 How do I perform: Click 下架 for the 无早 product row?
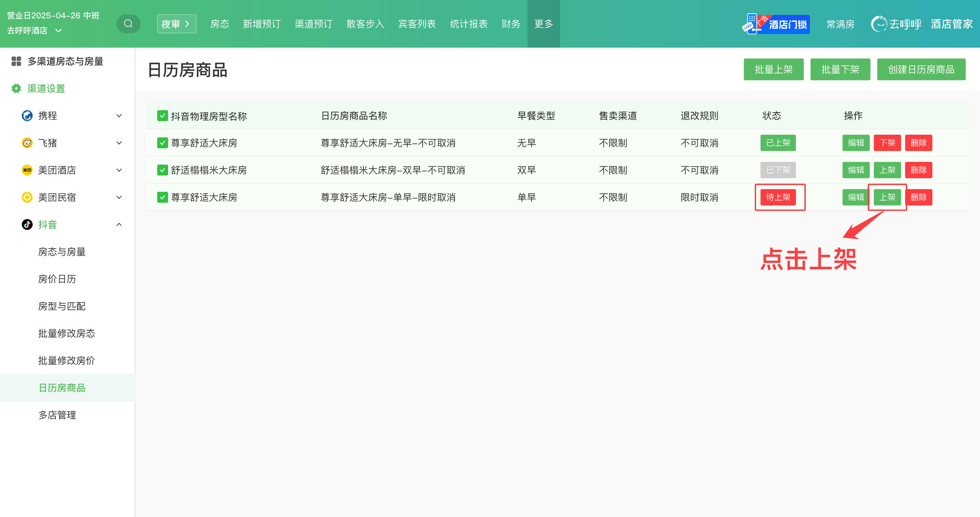[887, 143]
